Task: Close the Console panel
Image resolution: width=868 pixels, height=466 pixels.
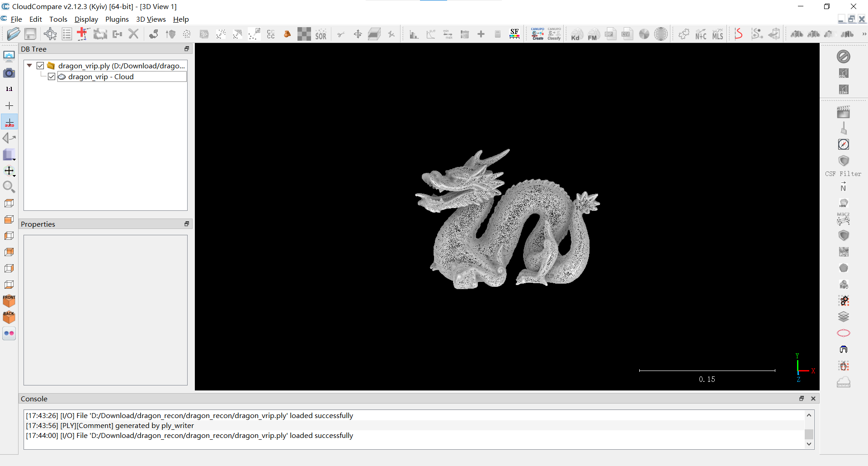Action: tap(813, 399)
